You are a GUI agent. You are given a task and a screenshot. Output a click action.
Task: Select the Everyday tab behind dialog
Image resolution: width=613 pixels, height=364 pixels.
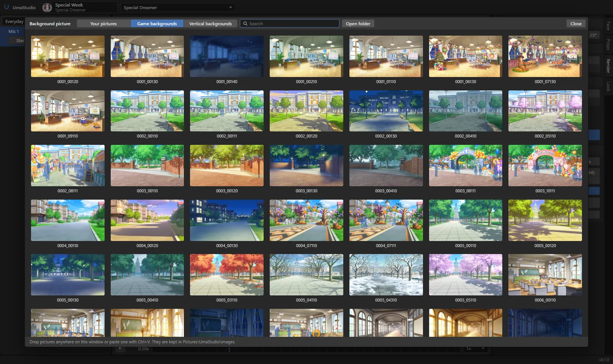(14, 21)
